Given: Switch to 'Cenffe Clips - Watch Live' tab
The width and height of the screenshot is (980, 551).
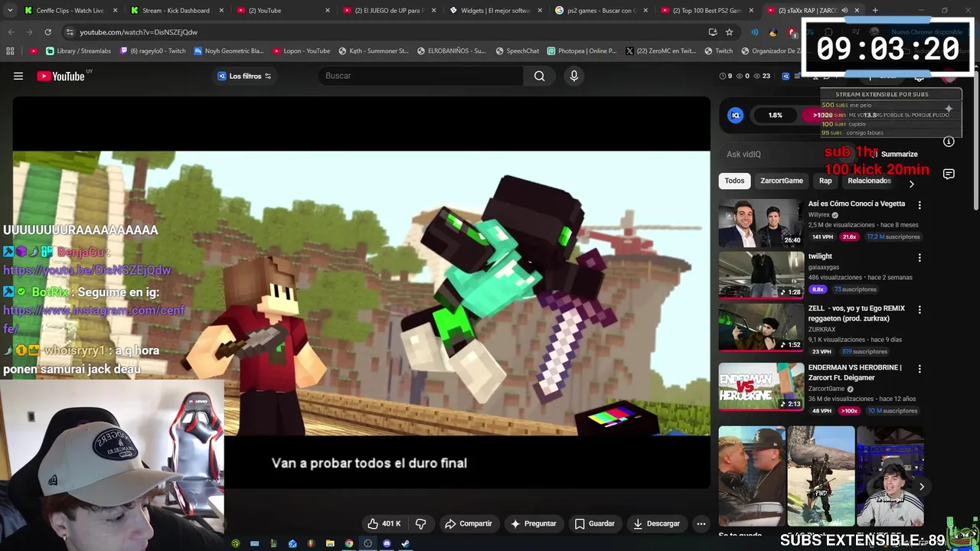Looking at the screenshot, I should click(x=70, y=11).
